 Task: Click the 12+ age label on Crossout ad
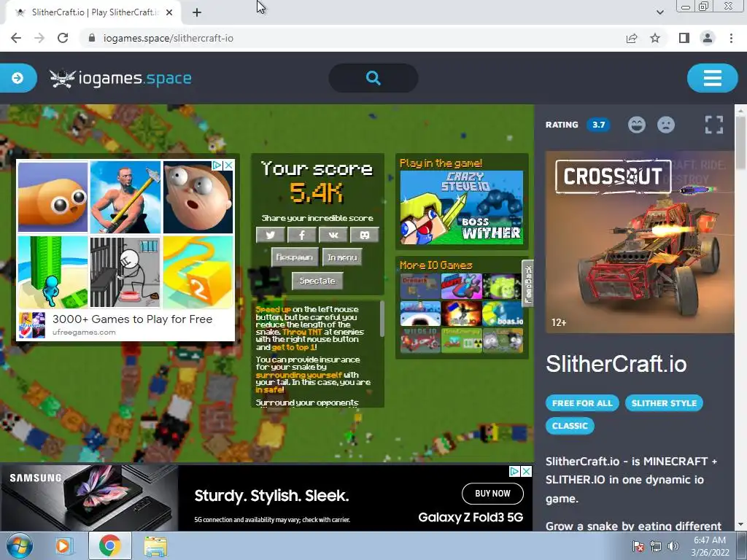click(558, 322)
